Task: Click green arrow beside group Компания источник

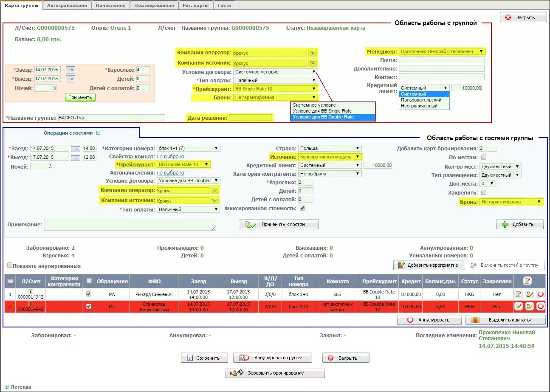Action: coord(313,63)
